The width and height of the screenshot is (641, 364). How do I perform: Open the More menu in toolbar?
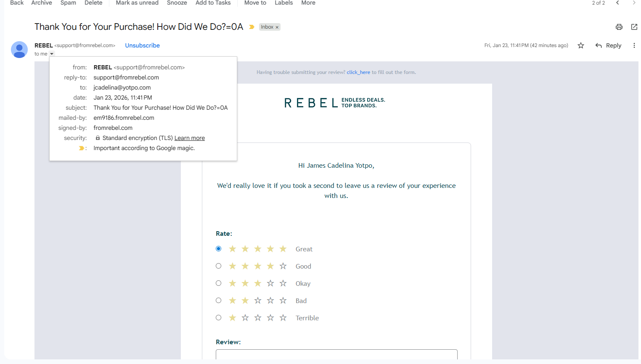point(308,3)
